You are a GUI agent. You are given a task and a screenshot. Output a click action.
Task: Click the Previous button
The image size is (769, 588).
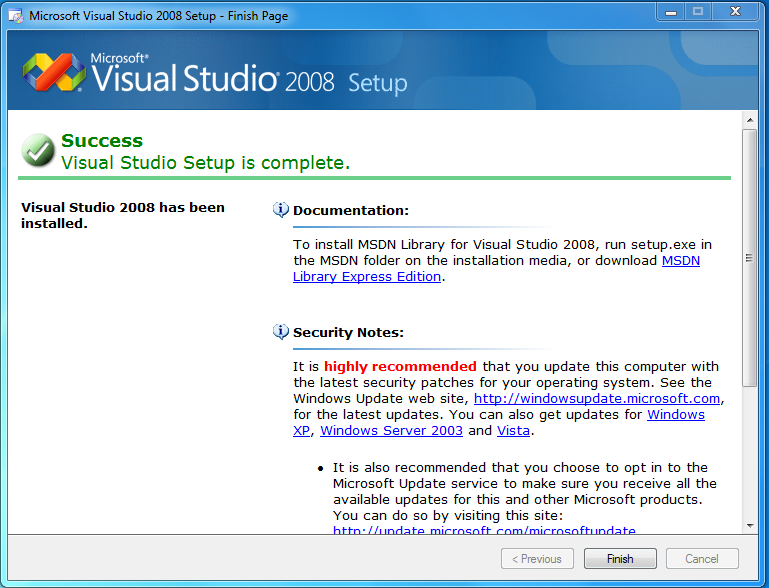(537, 559)
